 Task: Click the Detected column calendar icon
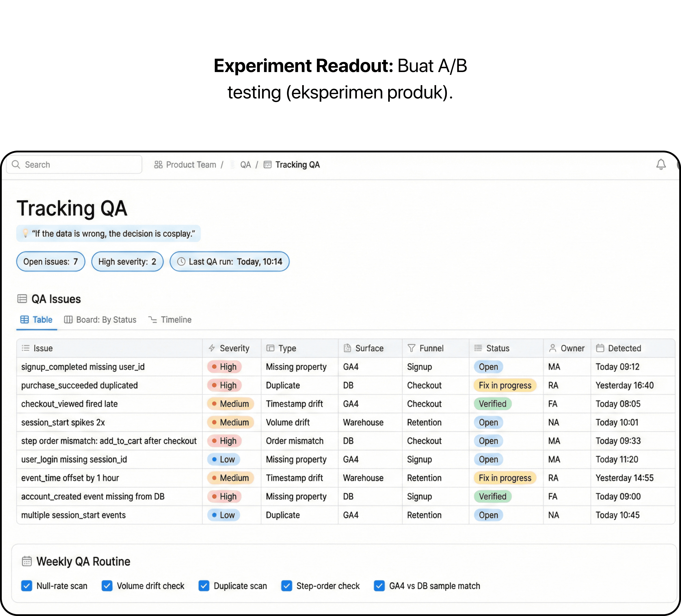pos(600,348)
